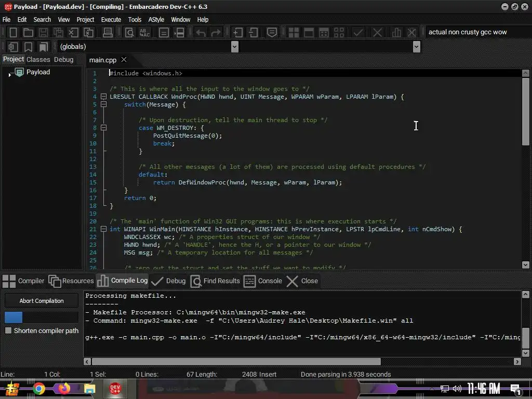
Task: Click the Toggle Comment toolbar icon
Action: pos(272,32)
